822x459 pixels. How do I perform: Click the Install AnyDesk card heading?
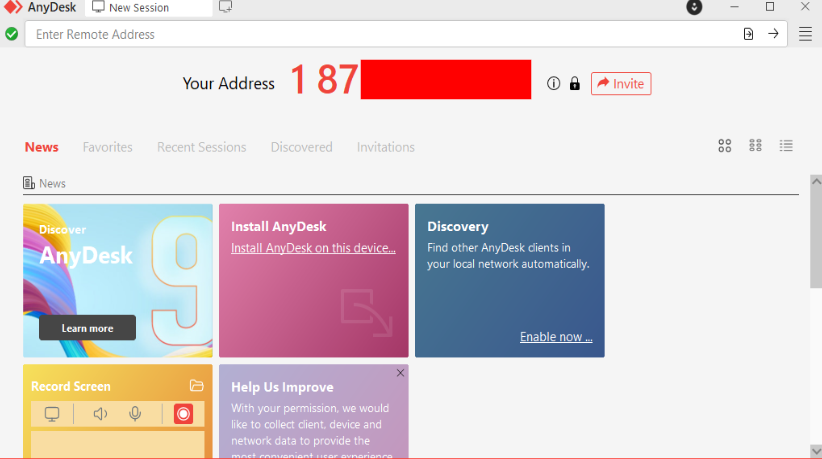tap(278, 226)
